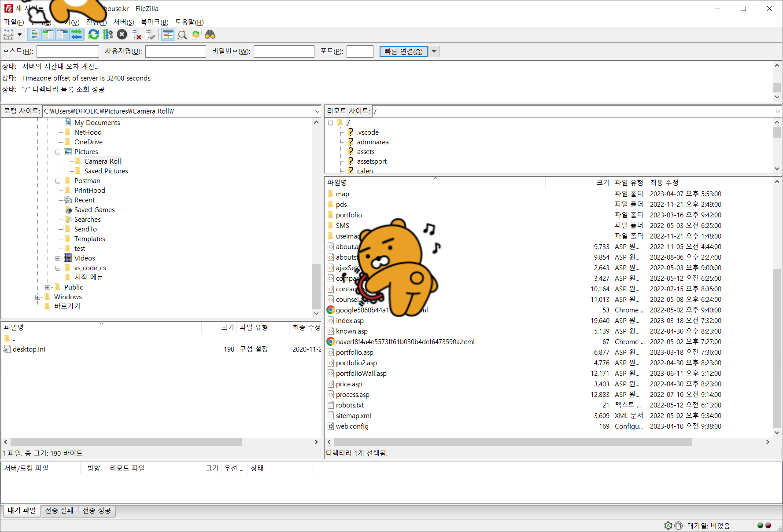The height and width of the screenshot is (532, 783).
Task: Expand the Postman folder
Action: (58, 181)
